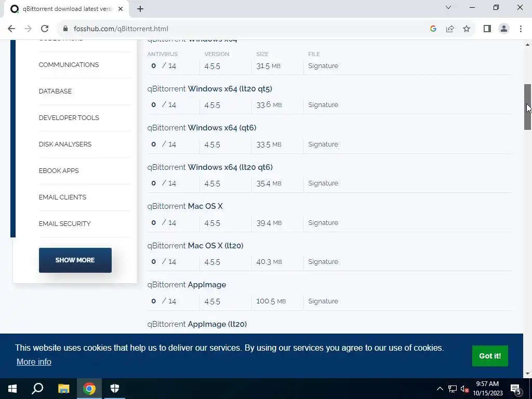Click the page vertical scrollbar thumb
Viewport: 532px width, 399px height.
527,107
